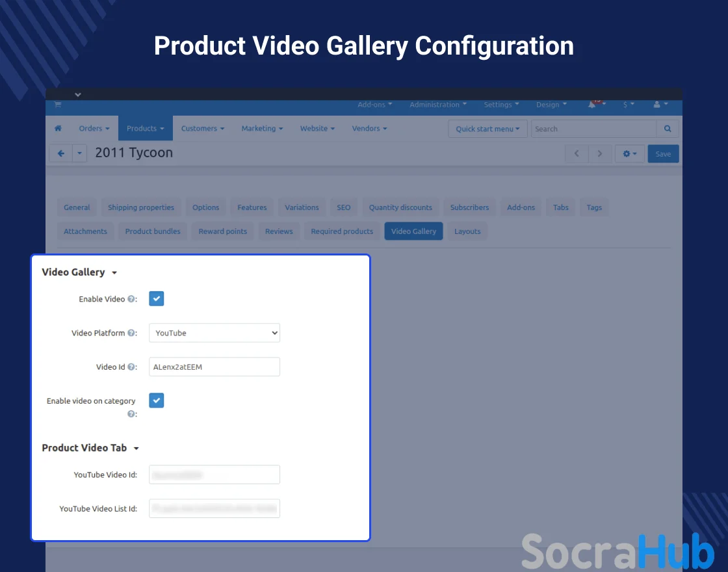Click the Save button
Viewport: 728px width, 572px height.
(663, 154)
